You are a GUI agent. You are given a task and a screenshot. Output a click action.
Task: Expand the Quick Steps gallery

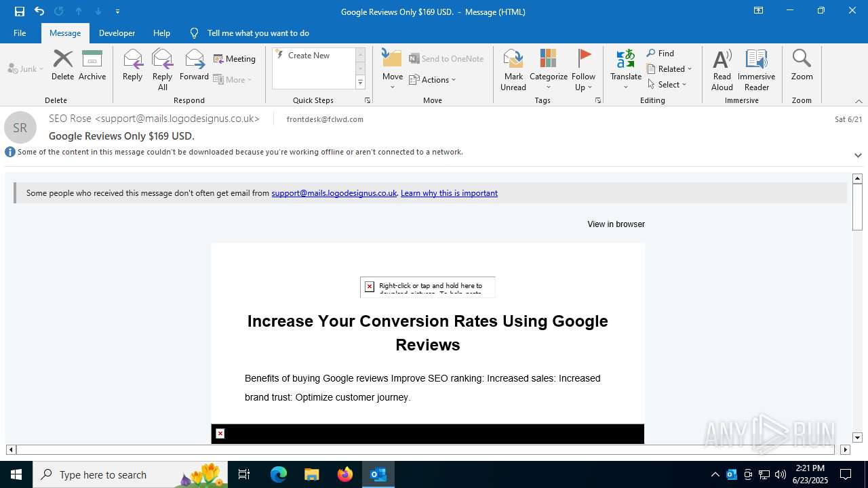click(361, 83)
